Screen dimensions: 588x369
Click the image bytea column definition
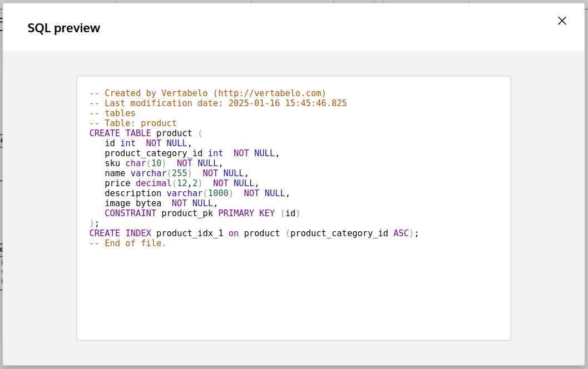point(133,203)
